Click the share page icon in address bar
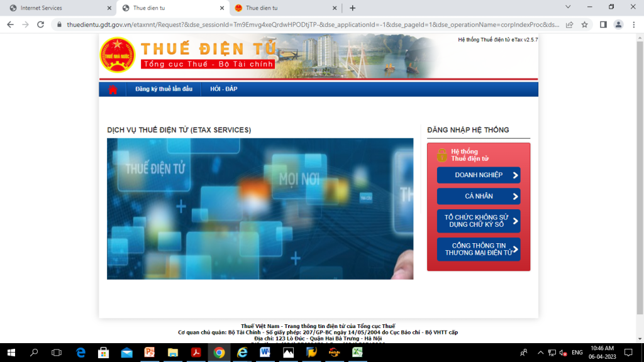Screen dimensions: 644x362 click(569, 25)
